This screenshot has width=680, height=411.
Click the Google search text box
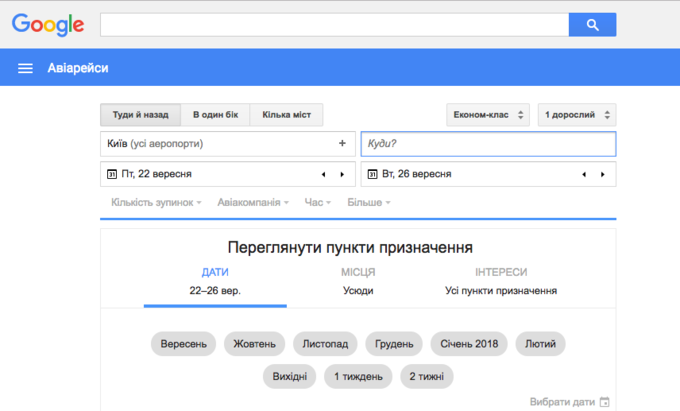coord(334,25)
